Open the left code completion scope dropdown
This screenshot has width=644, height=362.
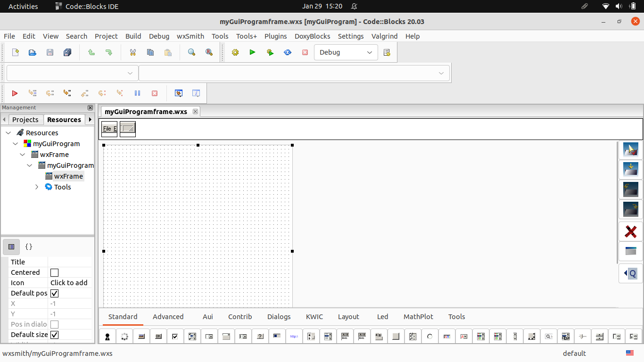click(x=72, y=73)
